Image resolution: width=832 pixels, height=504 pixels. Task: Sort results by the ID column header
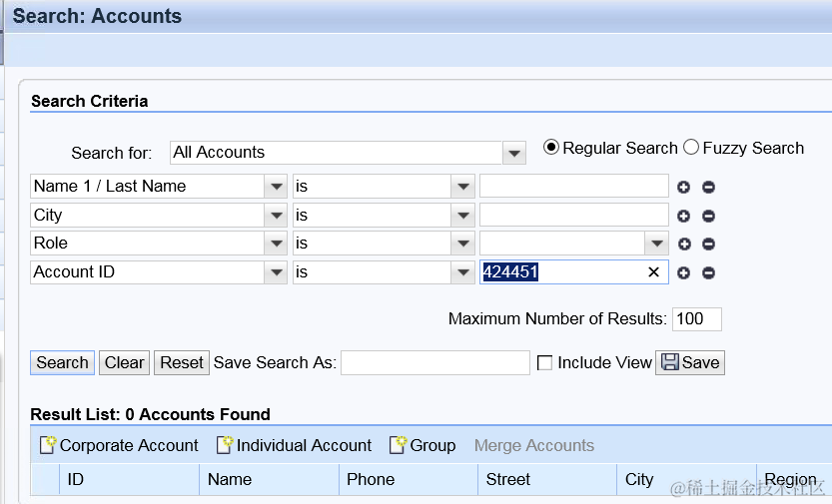(130, 480)
